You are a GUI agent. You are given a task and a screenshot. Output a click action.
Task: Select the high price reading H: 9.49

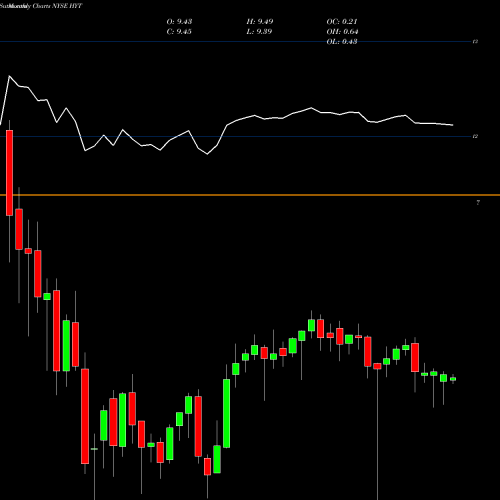[260, 22]
